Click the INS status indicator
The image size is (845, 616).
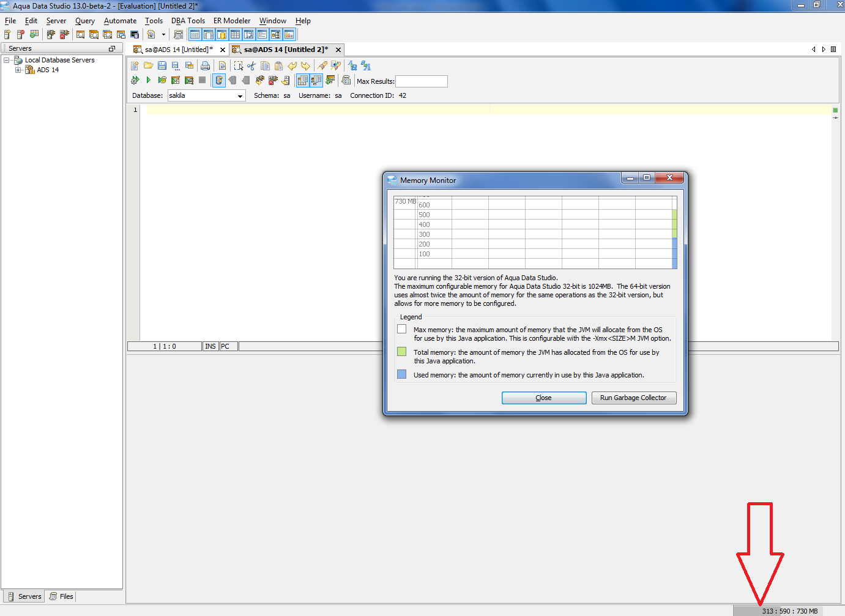(210, 346)
